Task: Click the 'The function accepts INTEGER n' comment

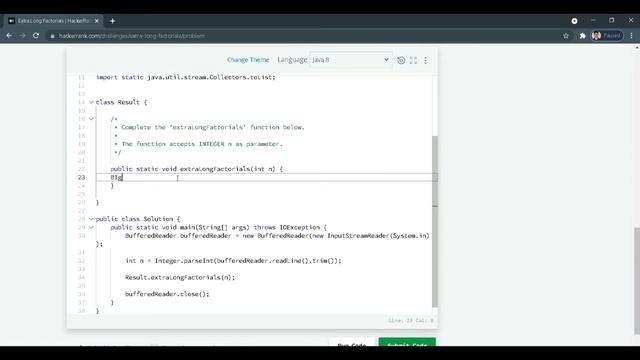Action: (x=202, y=144)
